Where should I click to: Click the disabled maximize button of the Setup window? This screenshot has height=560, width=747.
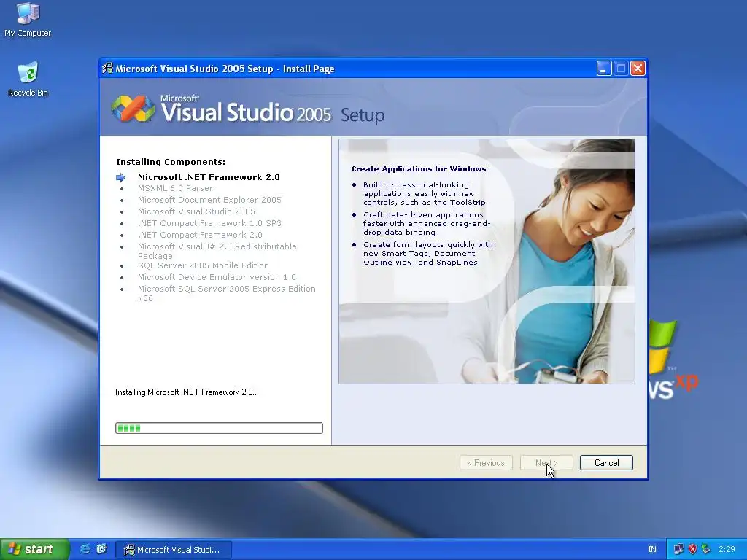[621, 69]
